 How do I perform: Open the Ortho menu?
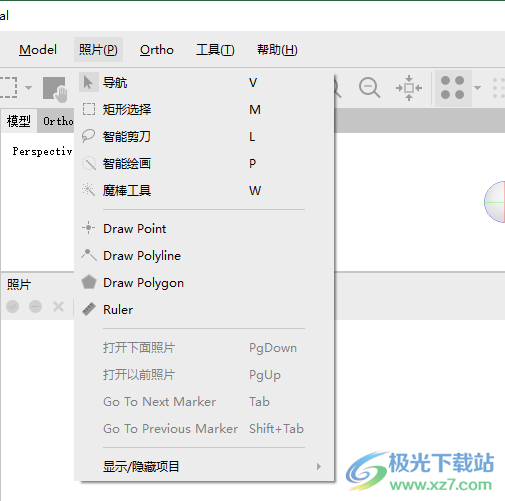157,50
